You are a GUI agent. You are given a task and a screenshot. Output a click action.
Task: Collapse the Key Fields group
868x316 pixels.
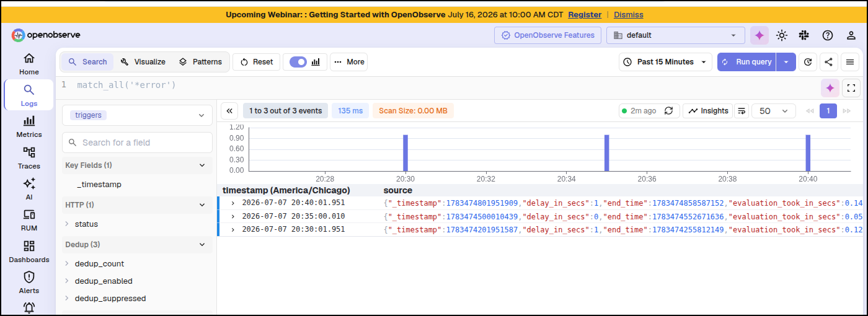click(201, 165)
